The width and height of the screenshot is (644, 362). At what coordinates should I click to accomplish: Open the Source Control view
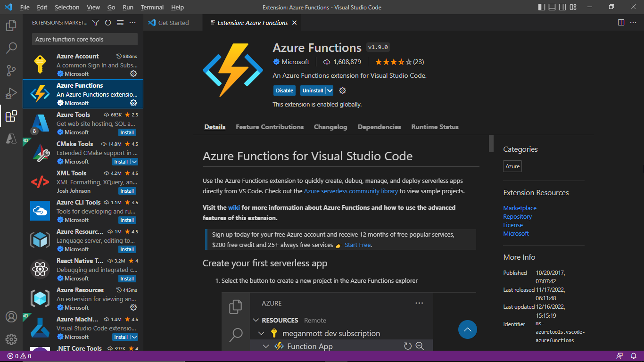11,70
